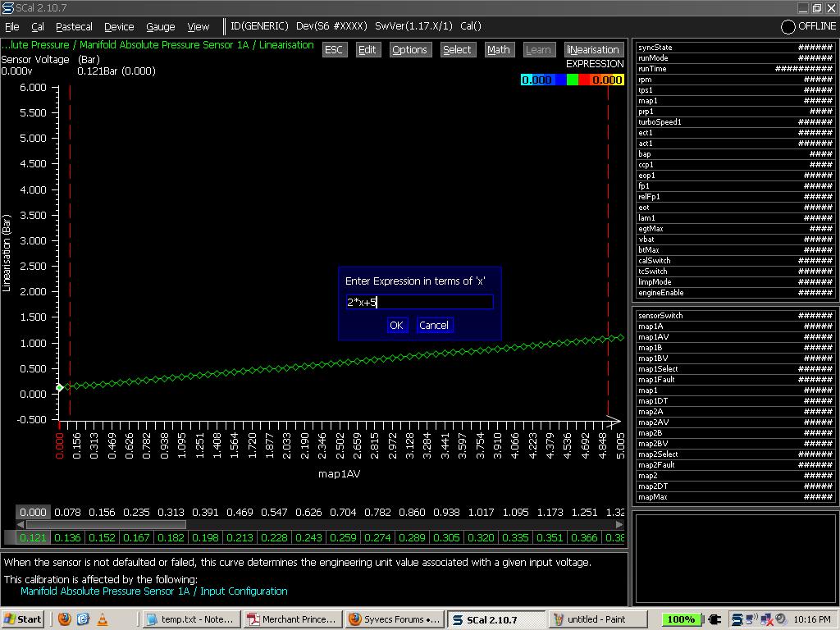Open the Options menu in graph toolbar
Screen dimensions: 840x630
tap(409, 50)
